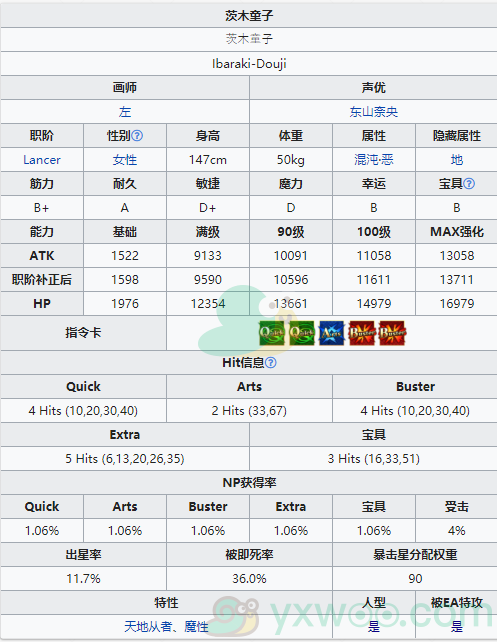
Task: Select the class-adjusted value 13711
Action: point(457,280)
